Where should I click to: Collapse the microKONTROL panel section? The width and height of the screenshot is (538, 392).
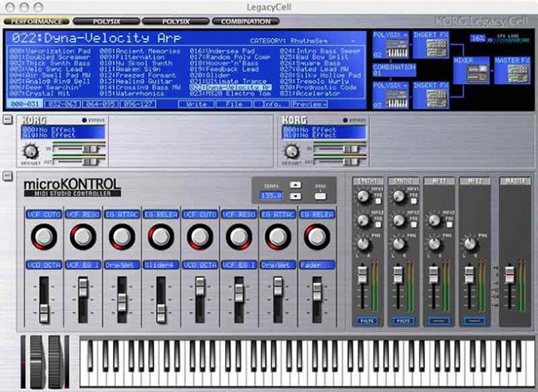click(7, 175)
